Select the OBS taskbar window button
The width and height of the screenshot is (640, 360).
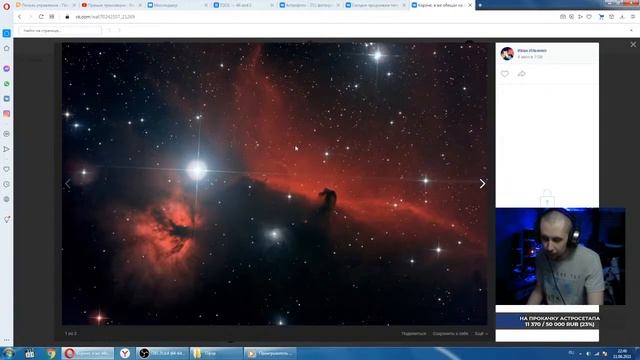click(162, 353)
